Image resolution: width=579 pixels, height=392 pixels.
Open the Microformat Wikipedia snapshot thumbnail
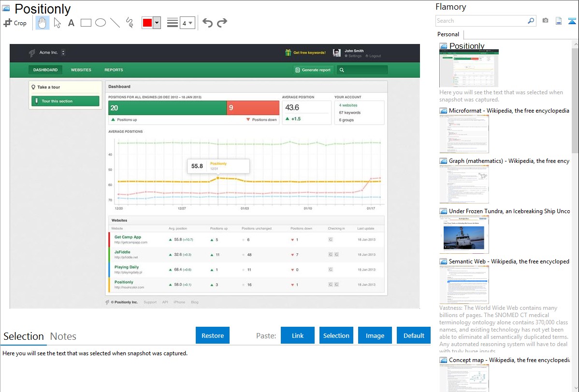point(464,134)
